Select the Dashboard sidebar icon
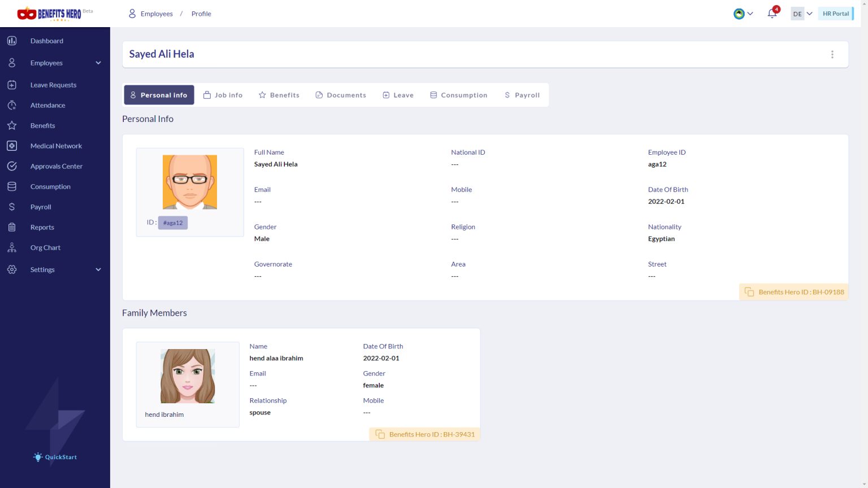 pos(12,41)
